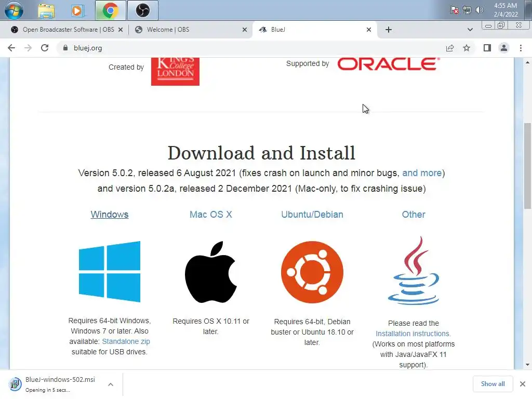The image size is (532, 399).
Task: Click the Other download link
Action: coord(414,215)
